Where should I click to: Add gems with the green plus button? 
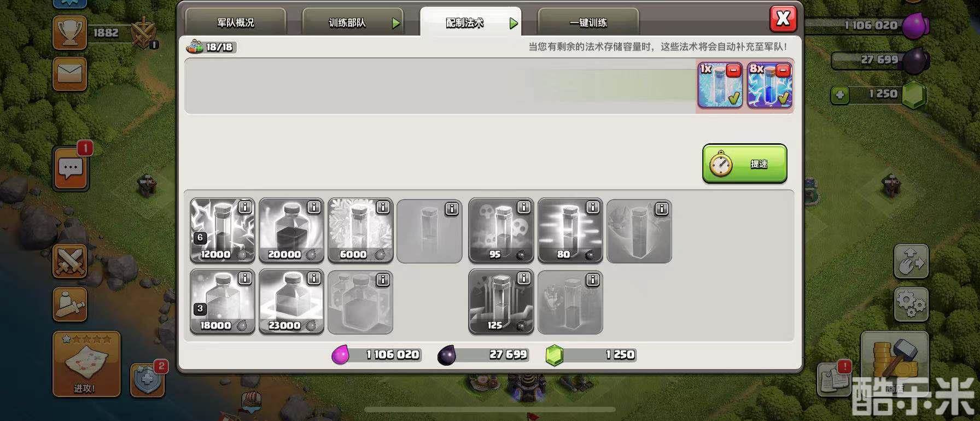coord(839,95)
